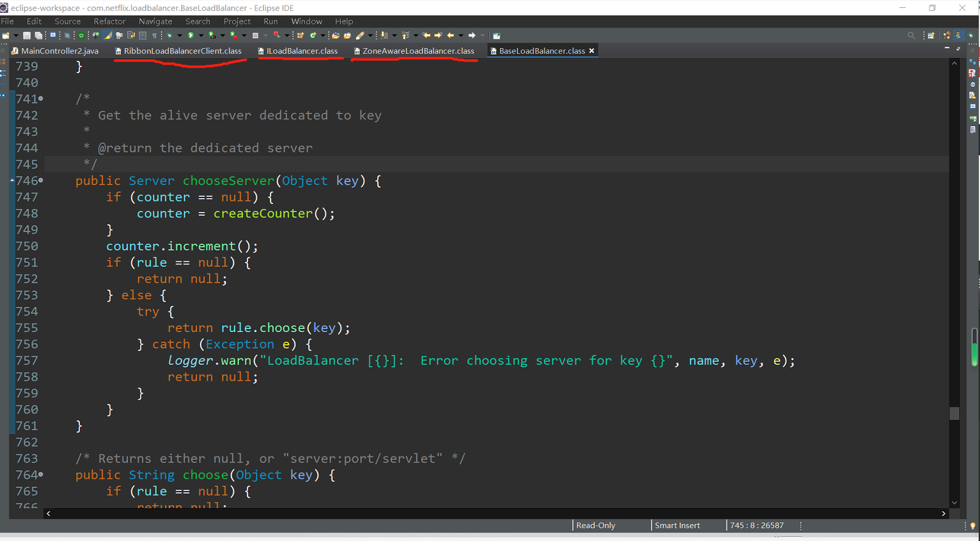
Task: Minimize the editor area
Action: [x=947, y=48]
